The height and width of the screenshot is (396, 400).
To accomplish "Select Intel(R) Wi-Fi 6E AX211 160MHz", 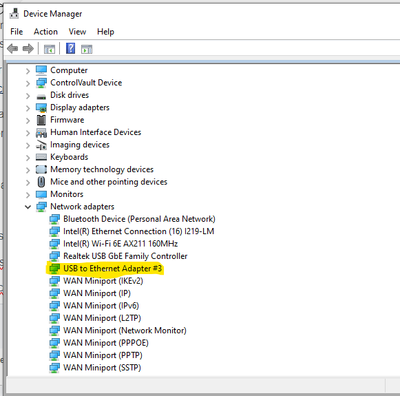I will tap(121, 244).
